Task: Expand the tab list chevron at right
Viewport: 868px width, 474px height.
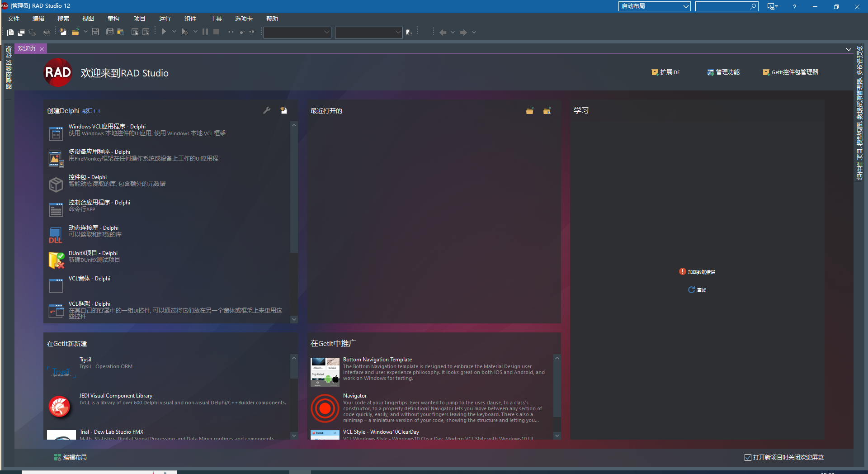Action: pyautogui.click(x=849, y=49)
